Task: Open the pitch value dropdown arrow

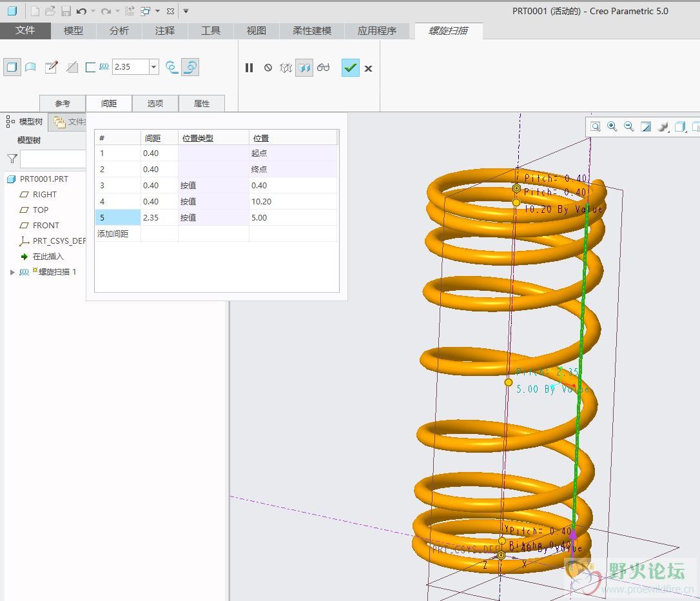Action: click(153, 67)
